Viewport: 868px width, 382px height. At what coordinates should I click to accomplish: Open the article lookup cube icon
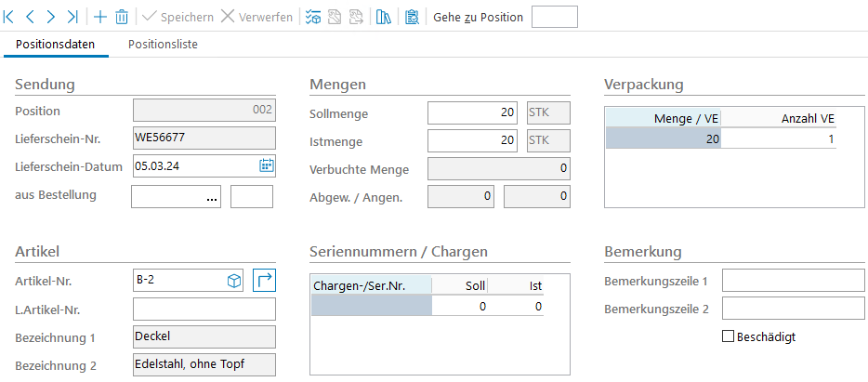pos(235,279)
